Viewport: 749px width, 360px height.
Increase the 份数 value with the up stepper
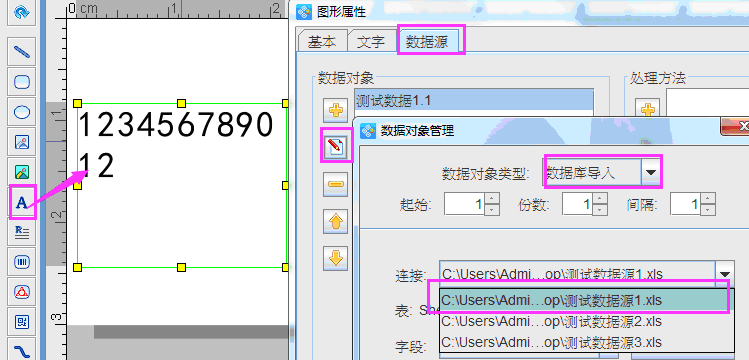[x=600, y=199]
